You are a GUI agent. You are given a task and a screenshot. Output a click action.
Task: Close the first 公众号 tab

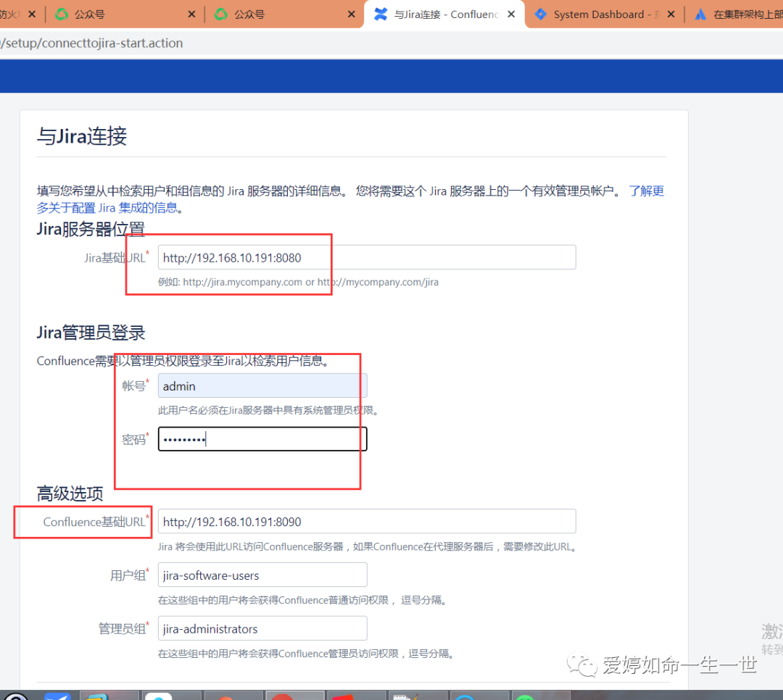coord(191,14)
